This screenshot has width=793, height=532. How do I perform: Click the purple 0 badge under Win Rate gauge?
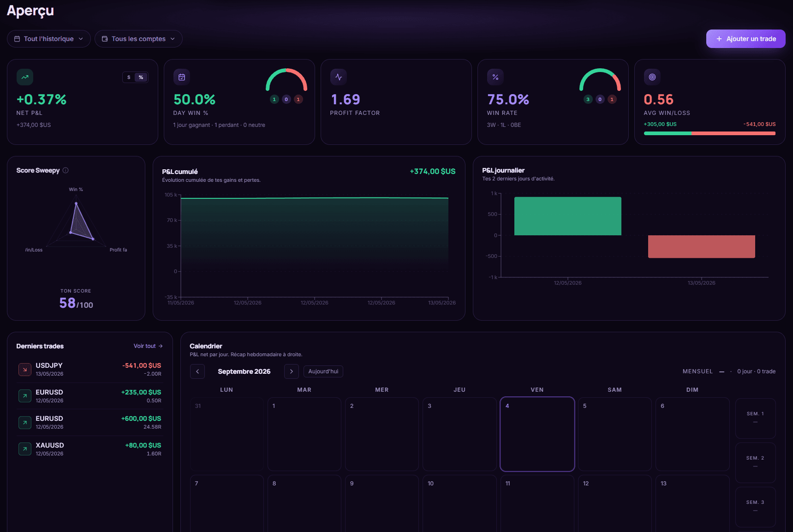point(600,99)
